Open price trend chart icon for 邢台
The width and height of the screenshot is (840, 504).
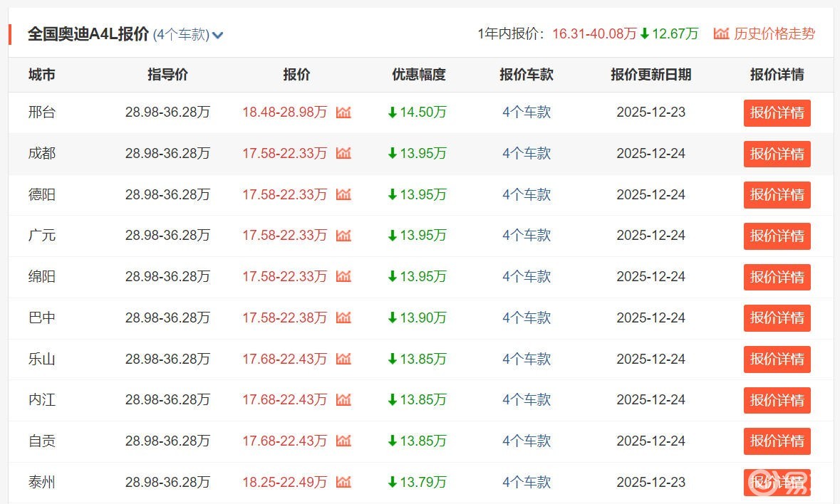pyautogui.click(x=343, y=112)
